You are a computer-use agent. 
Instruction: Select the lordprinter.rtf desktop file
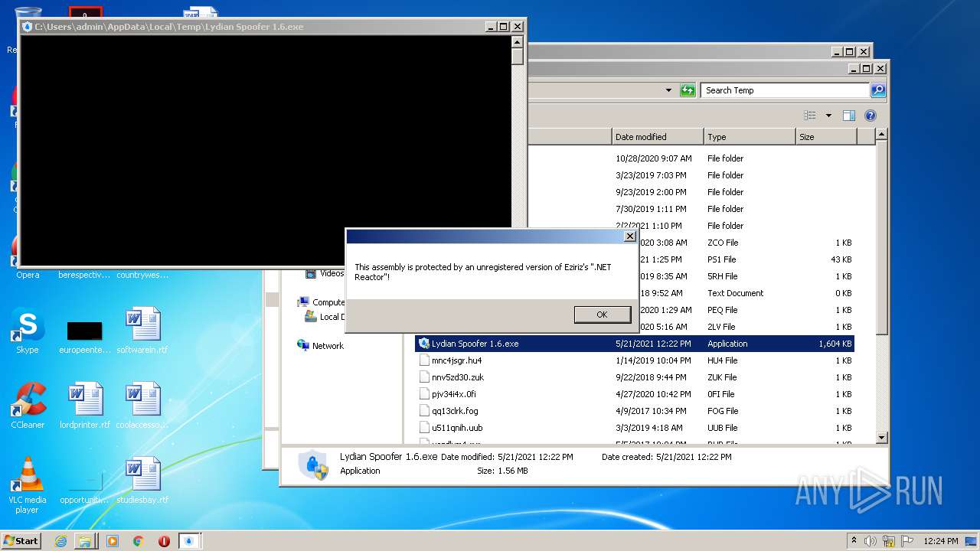pyautogui.click(x=85, y=406)
